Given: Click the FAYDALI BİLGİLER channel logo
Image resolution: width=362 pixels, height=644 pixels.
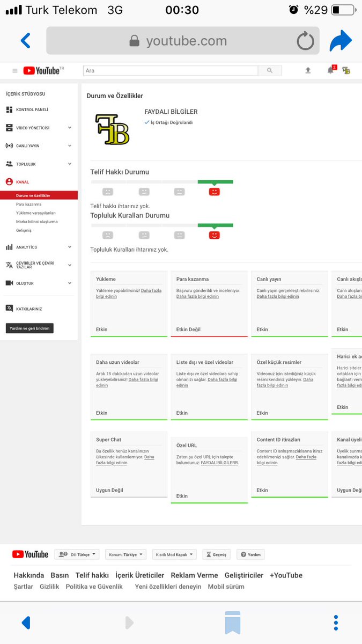Looking at the screenshot, I should 113,129.
